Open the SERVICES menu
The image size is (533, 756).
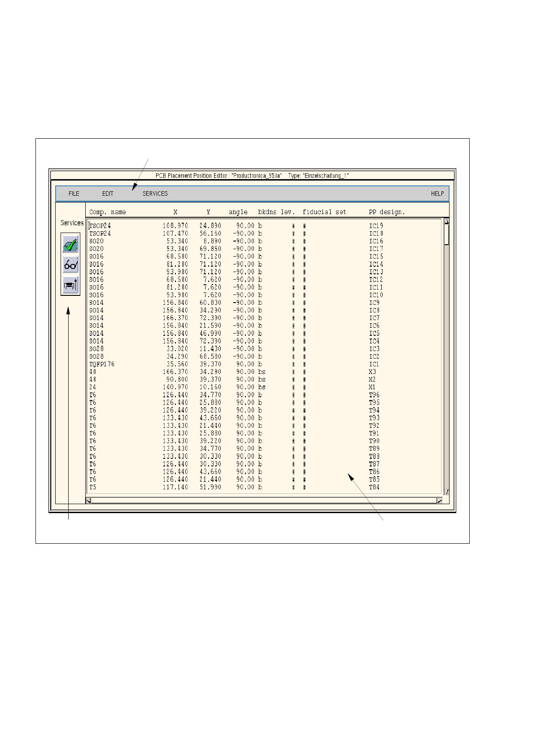coord(155,193)
